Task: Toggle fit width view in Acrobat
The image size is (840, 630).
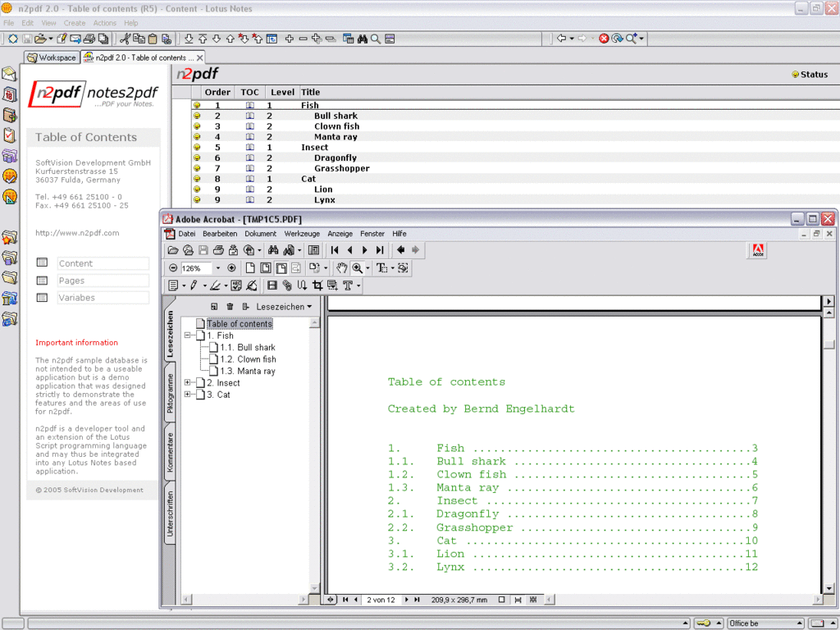Action: [281, 268]
